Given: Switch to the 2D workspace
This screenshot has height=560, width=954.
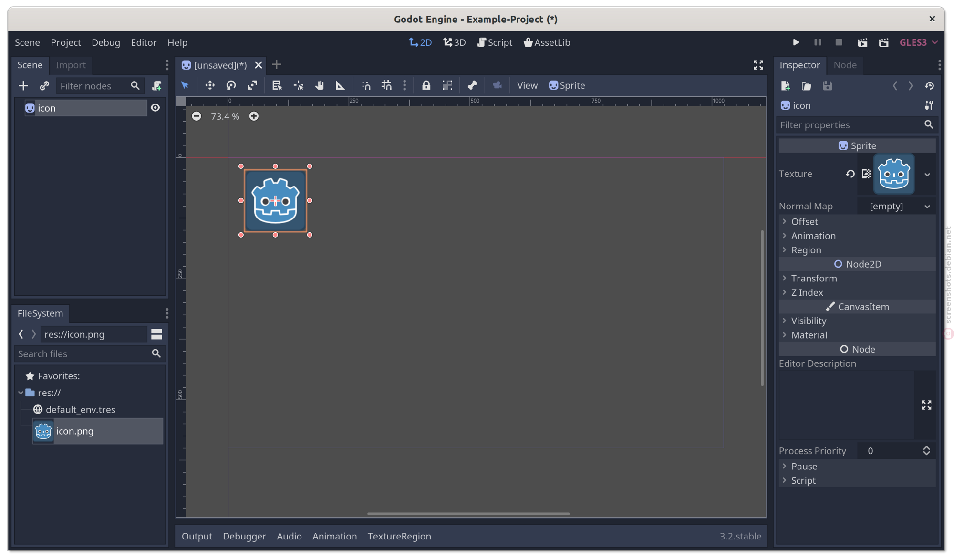Looking at the screenshot, I should tap(420, 42).
